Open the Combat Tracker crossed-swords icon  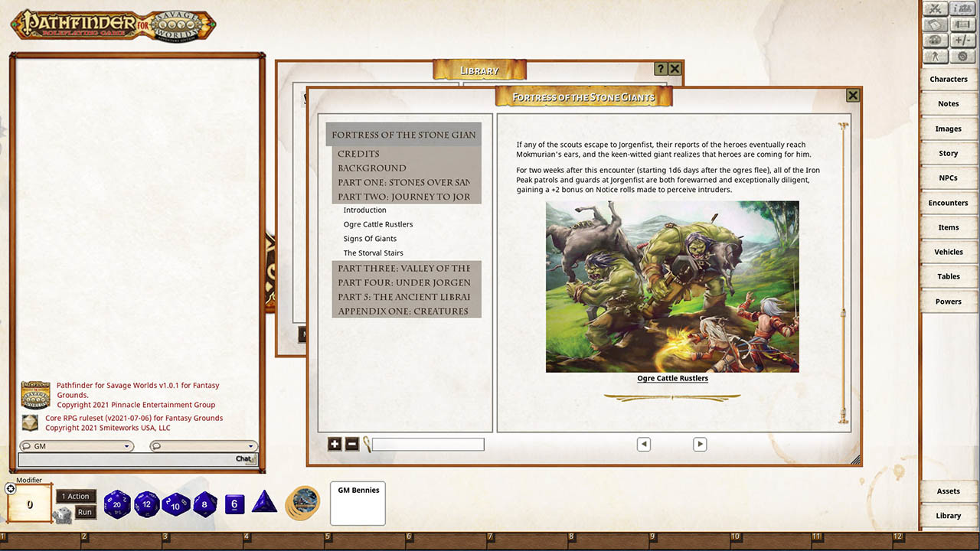pos(936,8)
